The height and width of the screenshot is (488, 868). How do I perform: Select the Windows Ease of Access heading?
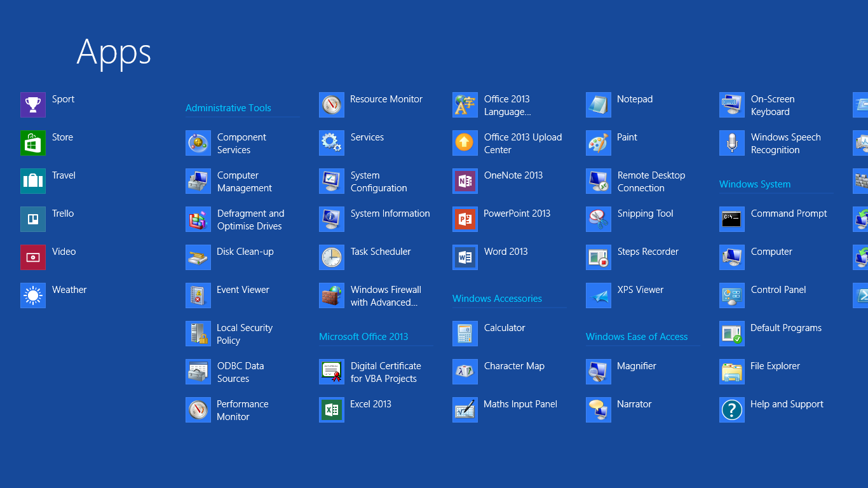click(x=637, y=337)
